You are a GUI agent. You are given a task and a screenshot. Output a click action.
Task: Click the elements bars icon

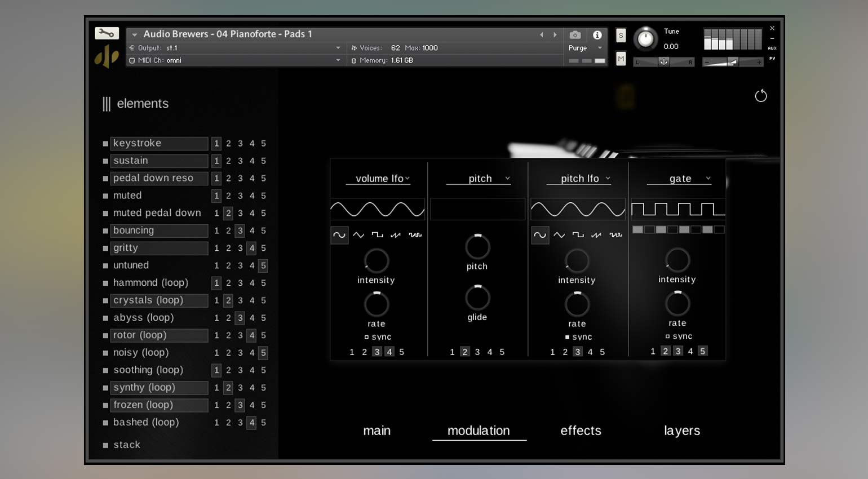point(107,104)
